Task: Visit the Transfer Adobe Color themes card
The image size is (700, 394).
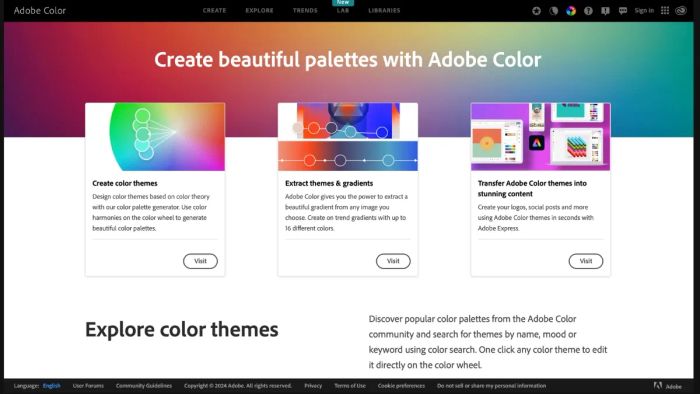Action: click(x=586, y=261)
